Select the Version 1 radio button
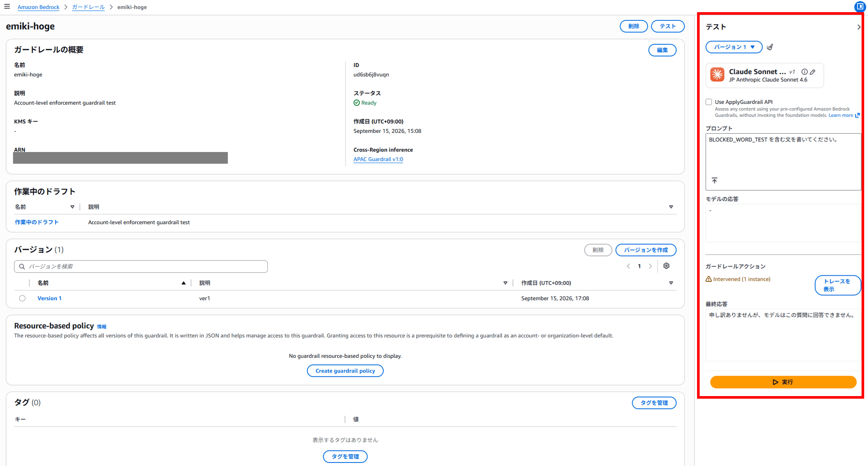 (22, 298)
